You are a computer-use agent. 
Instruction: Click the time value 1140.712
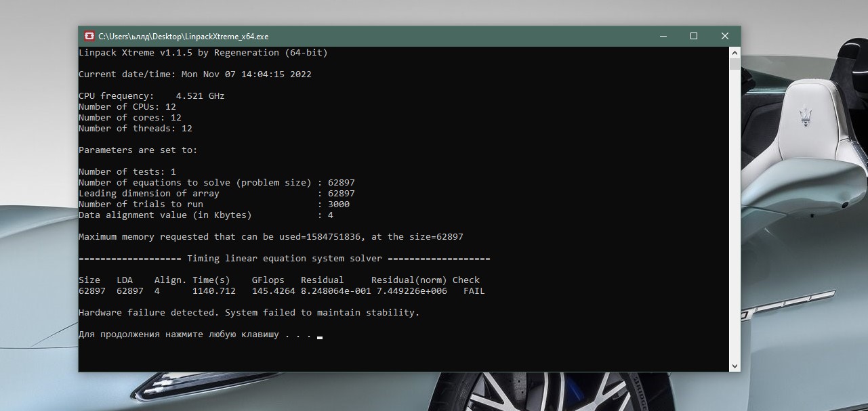coord(214,291)
